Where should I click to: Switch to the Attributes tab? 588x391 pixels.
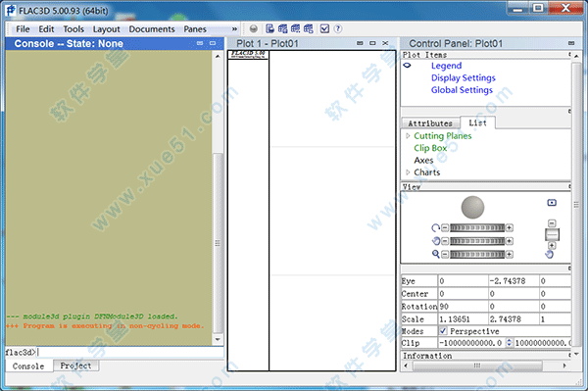430,123
